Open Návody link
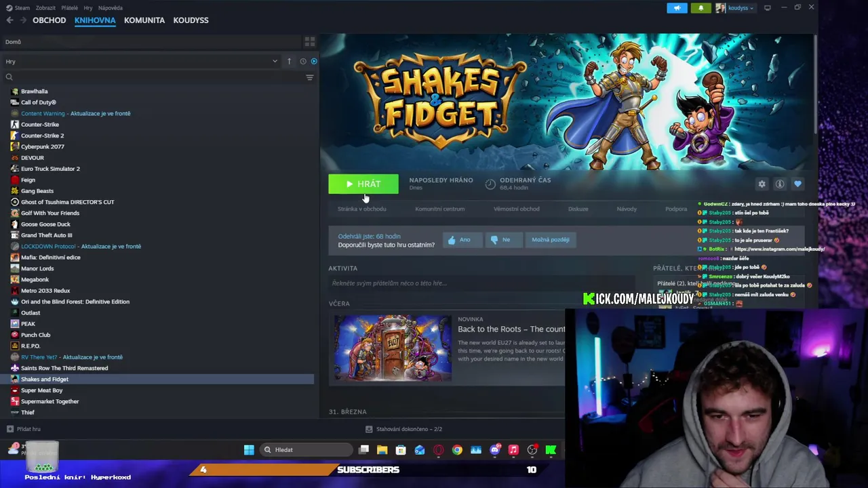Image resolution: width=868 pixels, height=488 pixels. pos(627,209)
